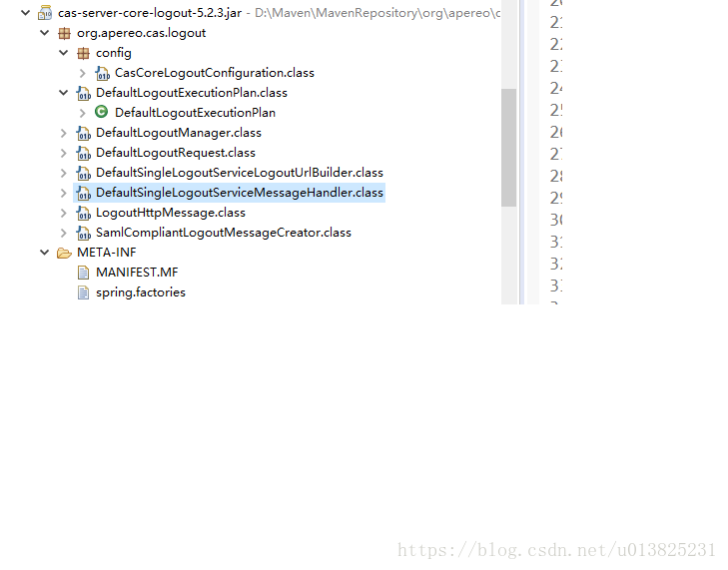Collapse the config package node
The image size is (728, 570).
64,53
